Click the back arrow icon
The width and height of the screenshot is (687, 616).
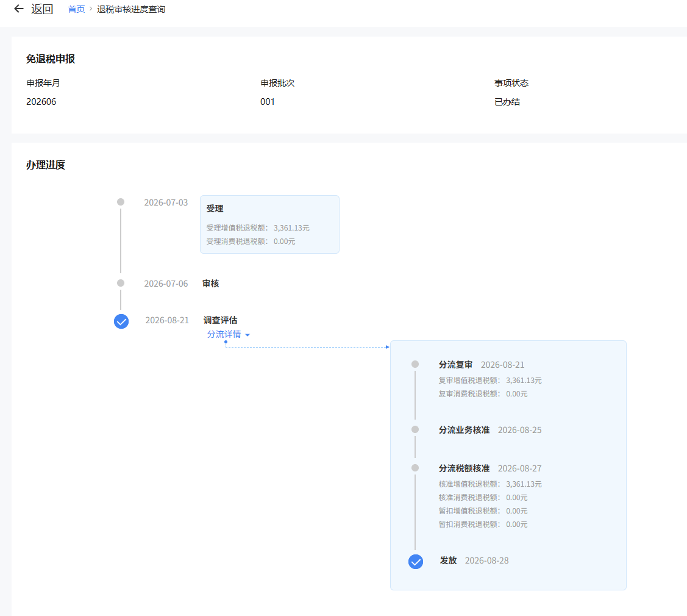pos(19,9)
